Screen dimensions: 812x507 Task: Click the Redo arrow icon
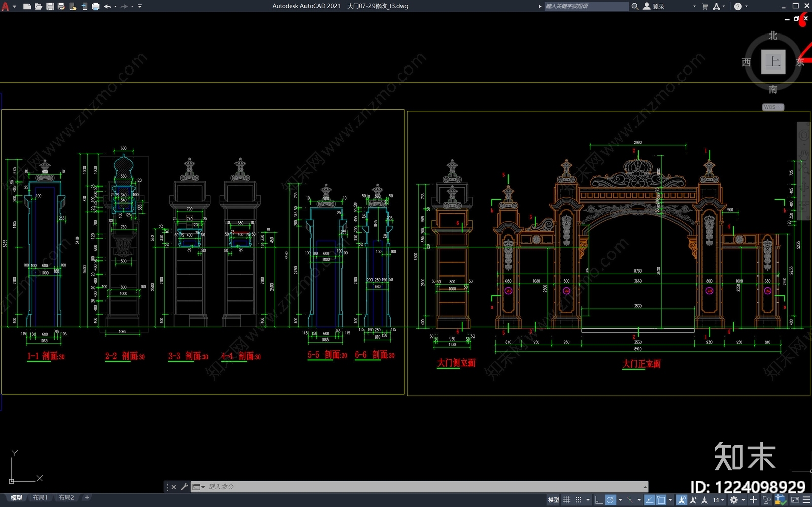click(124, 6)
